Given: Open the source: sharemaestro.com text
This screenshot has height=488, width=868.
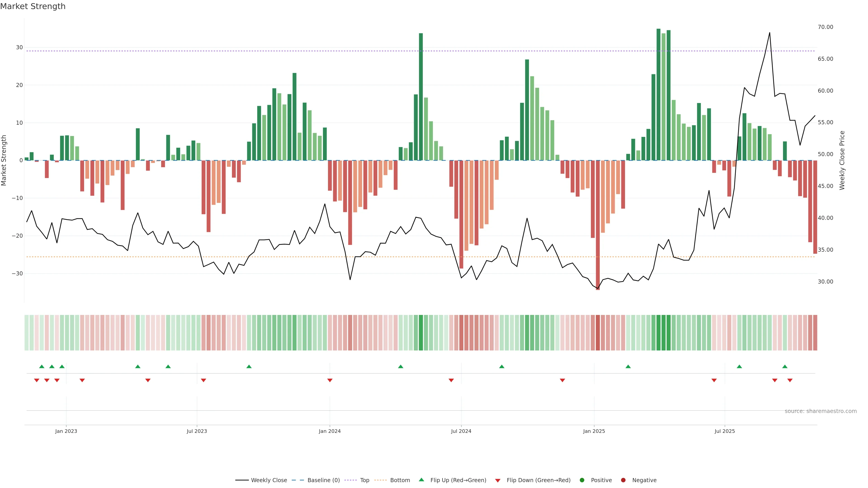Looking at the screenshot, I should pyautogui.click(x=821, y=411).
